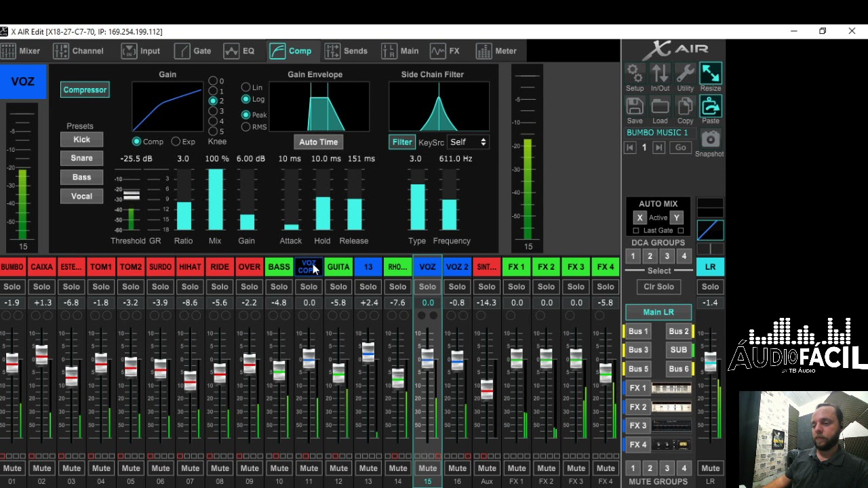Open the FX 2 effect thumbnail

pyautogui.click(x=671, y=407)
